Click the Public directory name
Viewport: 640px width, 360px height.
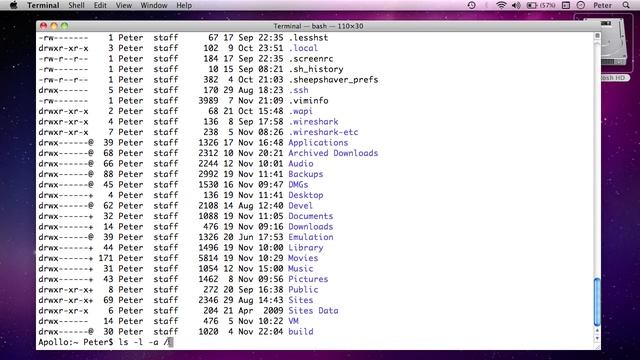tap(303, 289)
